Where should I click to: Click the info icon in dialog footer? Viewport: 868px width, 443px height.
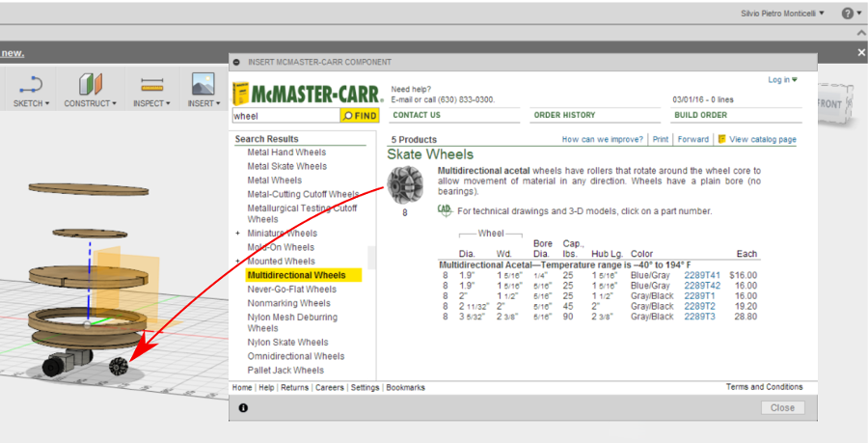click(x=243, y=407)
